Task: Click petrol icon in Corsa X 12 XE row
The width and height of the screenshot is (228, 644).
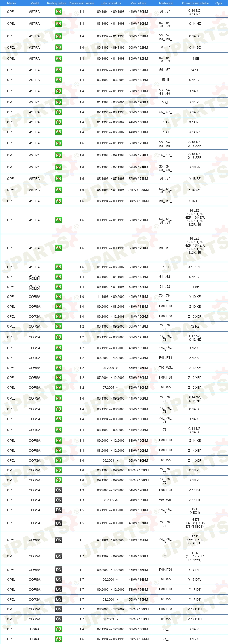Action: tap(59, 348)
